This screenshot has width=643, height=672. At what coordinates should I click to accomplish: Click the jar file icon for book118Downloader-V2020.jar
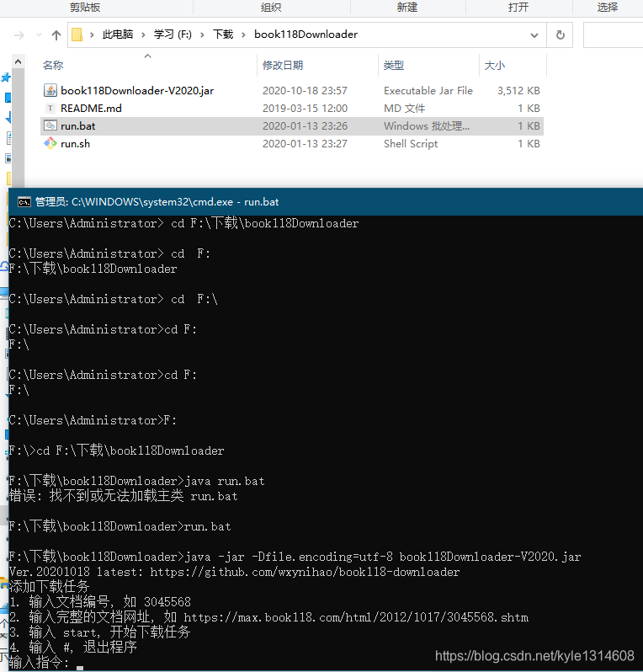pyautogui.click(x=50, y=90)
